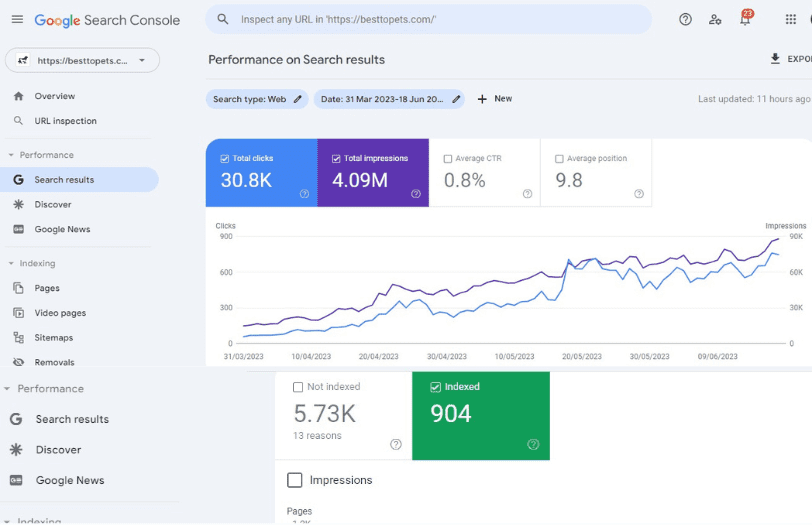
Task: Click enlarged Google News link
Action: (x=70, y=480)
